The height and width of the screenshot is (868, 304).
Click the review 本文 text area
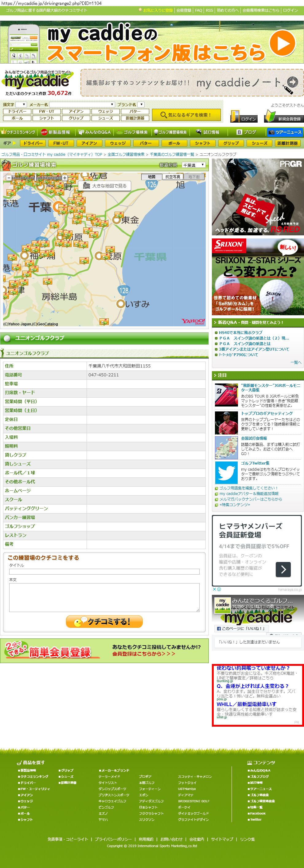(x=104, y=597)
